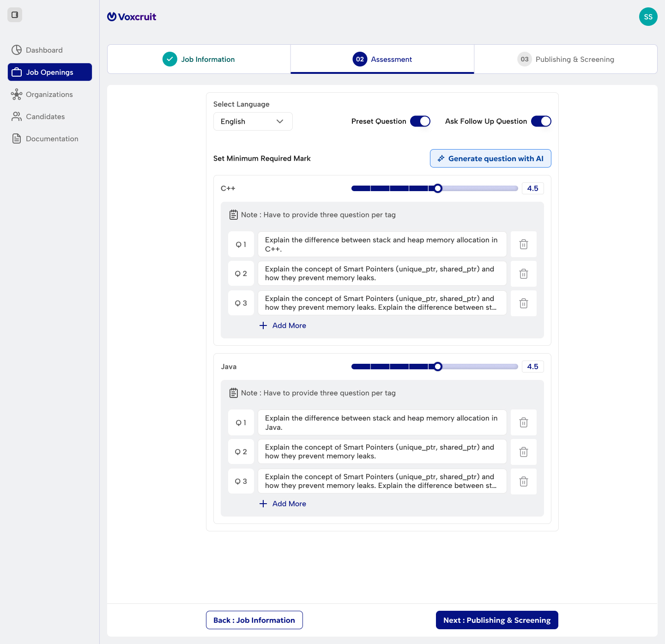This screenshot has height=644, width=665.
Task: Open the Publishing & Screening step tab
Action: coord(566,59)
